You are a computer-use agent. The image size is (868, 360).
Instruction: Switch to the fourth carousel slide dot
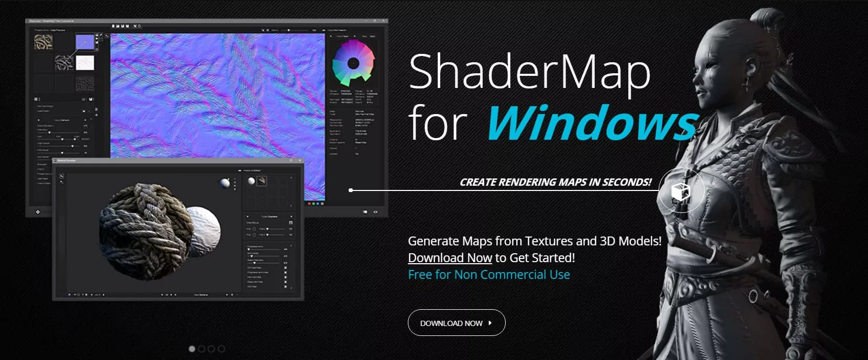(x=221, y=348)
